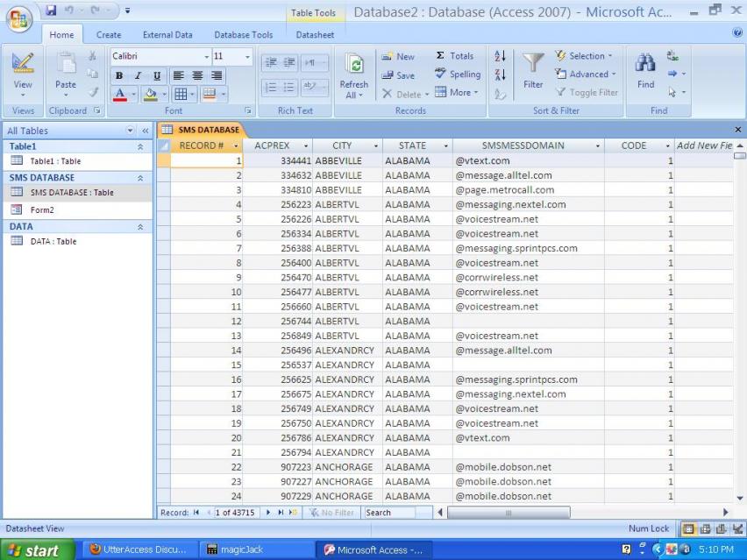Go to next record button
Viewport: 747px width, 560px height.
point(268,513)
